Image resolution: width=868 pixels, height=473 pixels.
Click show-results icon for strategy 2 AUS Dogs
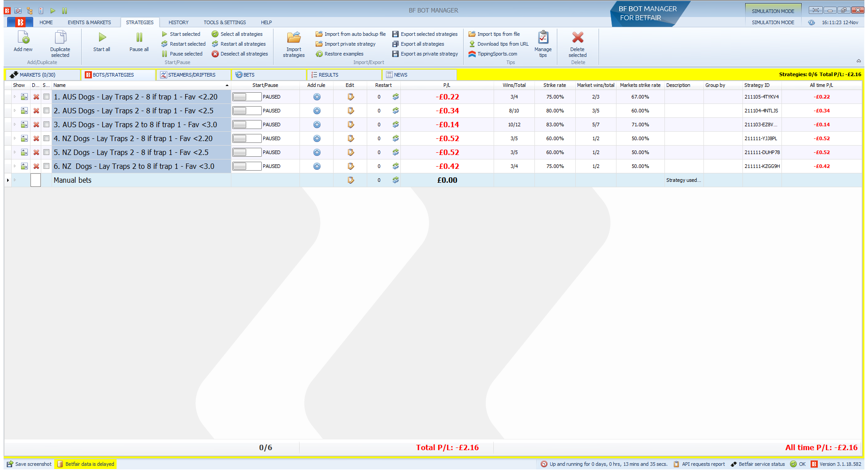pyautogui.click(x=24, y=111)
